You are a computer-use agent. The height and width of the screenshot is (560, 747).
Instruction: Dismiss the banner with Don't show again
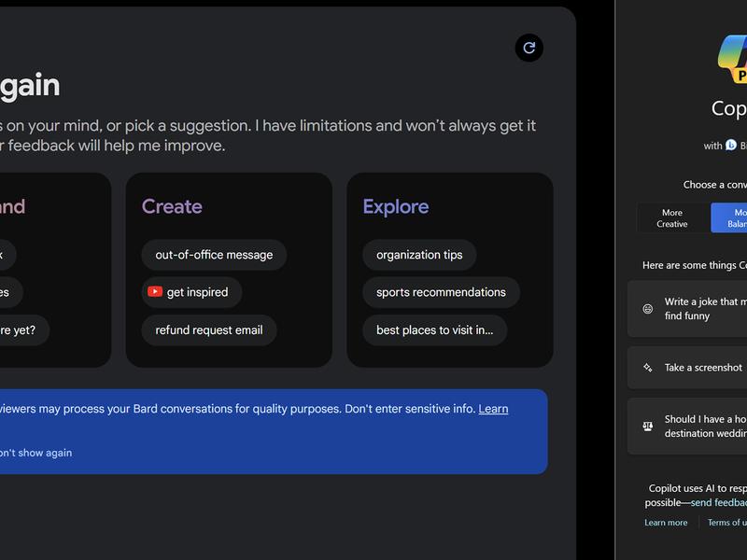click(x=35, y=453)
